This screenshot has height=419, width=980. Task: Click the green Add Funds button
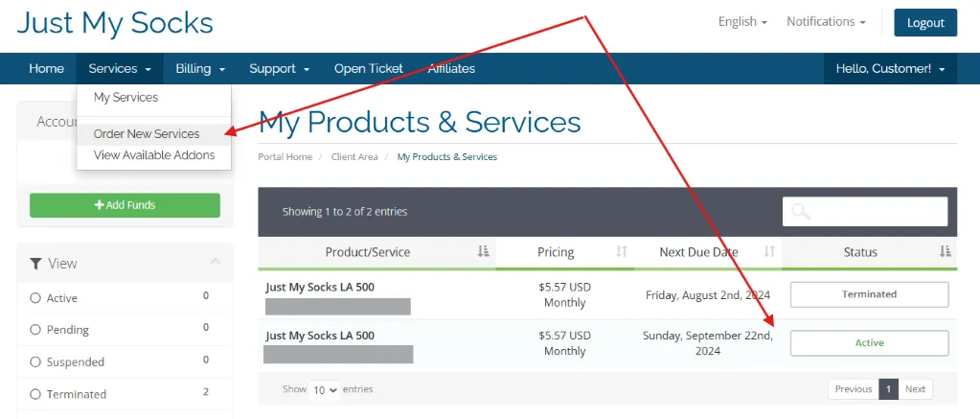[x=125, y=205]
